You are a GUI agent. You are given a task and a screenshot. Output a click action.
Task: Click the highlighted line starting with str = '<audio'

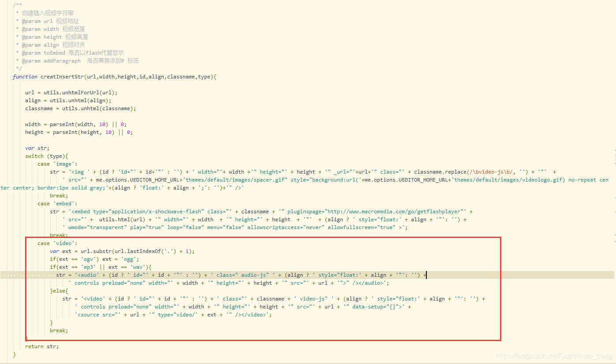coord(241,275)
